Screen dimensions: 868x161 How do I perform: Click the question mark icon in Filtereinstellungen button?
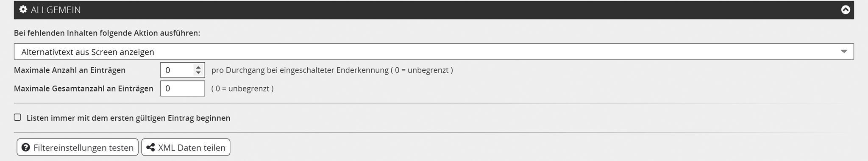pos(26,147)
